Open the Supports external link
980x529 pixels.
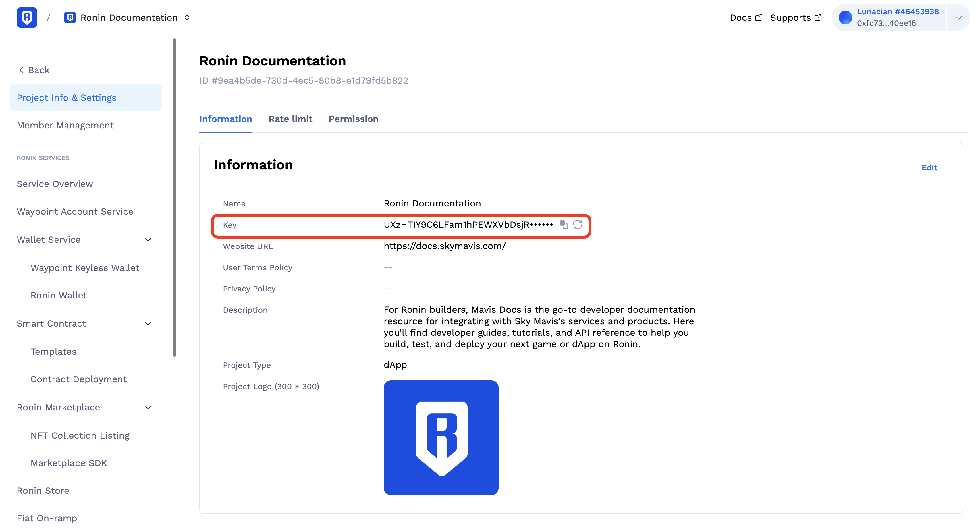coord(796,18)
